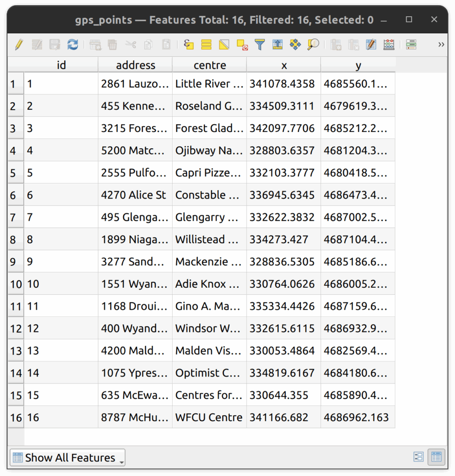Click the Invert selection icon
455x476 pixels.
[x=224, y=45]
